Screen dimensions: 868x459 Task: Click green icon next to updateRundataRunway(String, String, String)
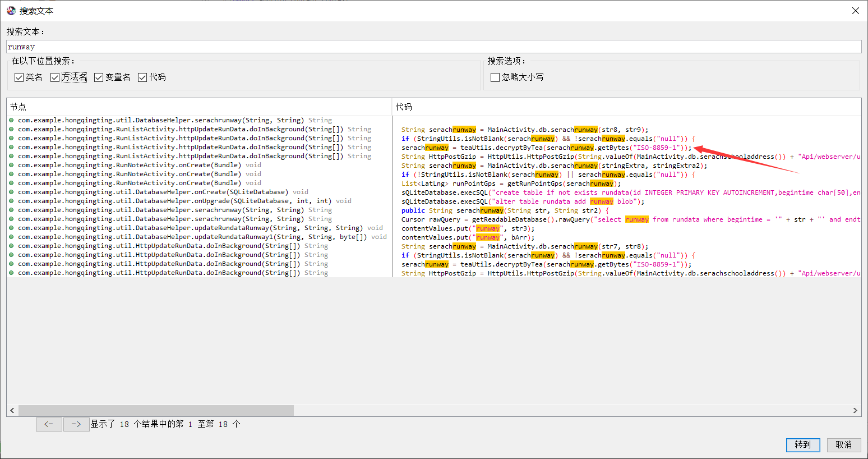[11, 228]
